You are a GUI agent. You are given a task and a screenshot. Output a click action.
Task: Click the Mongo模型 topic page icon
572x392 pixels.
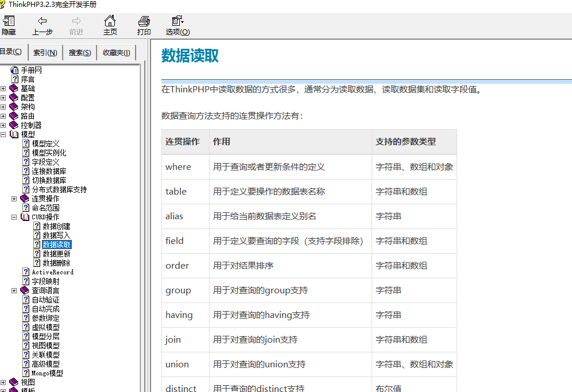[x=25, y=372]
